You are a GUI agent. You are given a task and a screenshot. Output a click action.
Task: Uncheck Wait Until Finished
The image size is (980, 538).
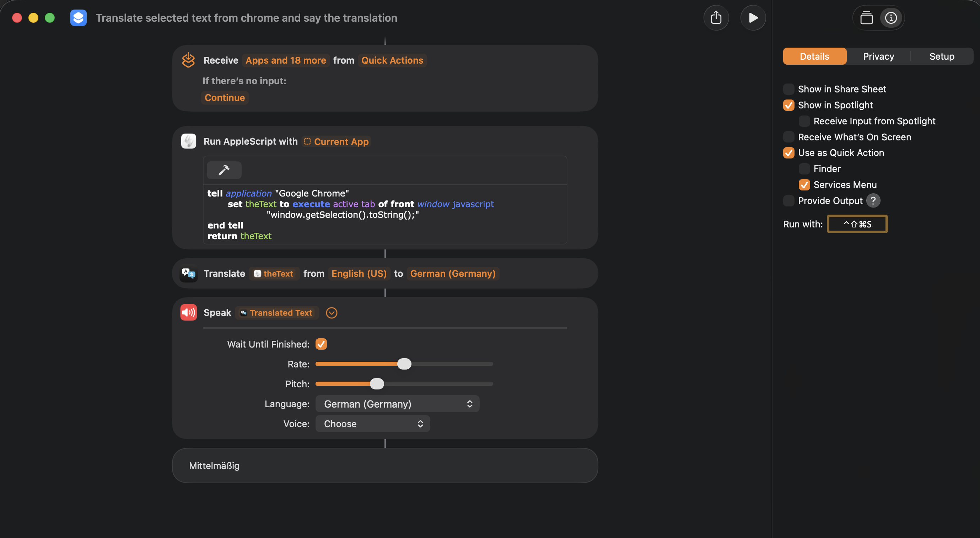(x=321, y=344)
